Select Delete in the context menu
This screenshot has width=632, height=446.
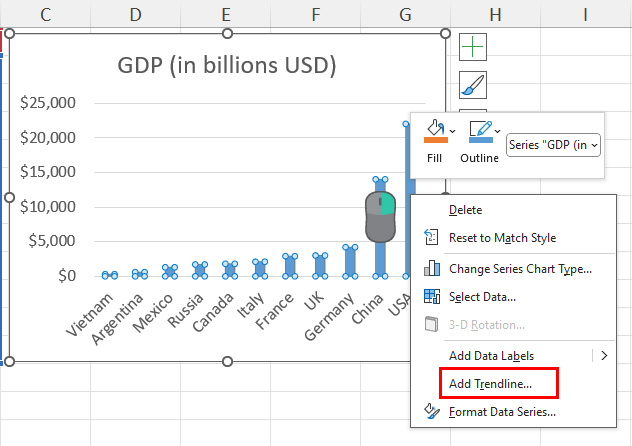466,210
